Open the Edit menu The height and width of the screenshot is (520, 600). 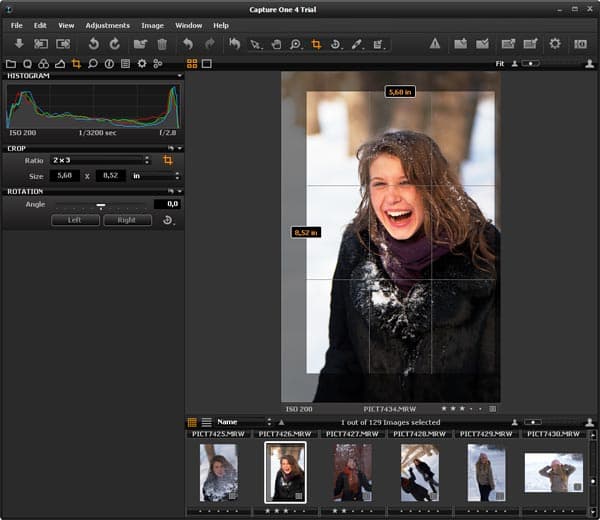click(40, 26)
